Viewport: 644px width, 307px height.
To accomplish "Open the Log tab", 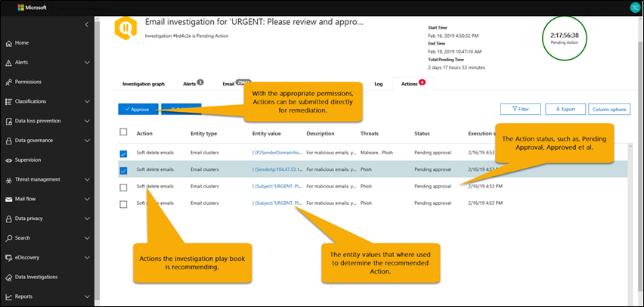I will (379, 84).
